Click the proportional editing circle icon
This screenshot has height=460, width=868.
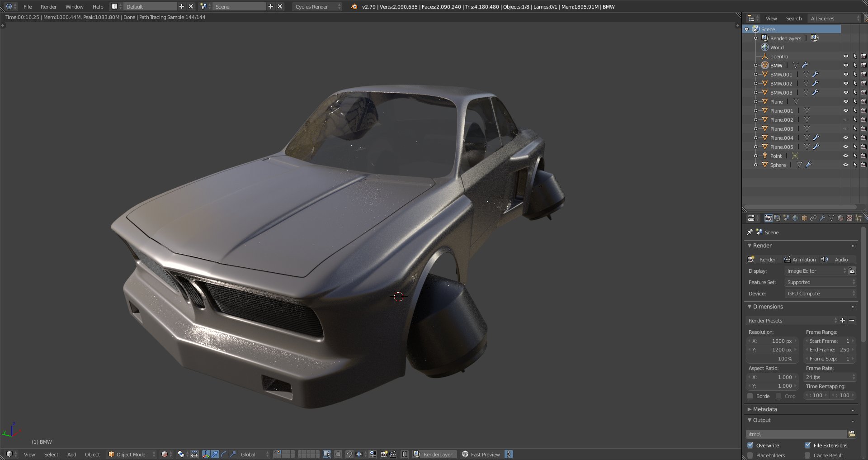click(x=338, y=454)
